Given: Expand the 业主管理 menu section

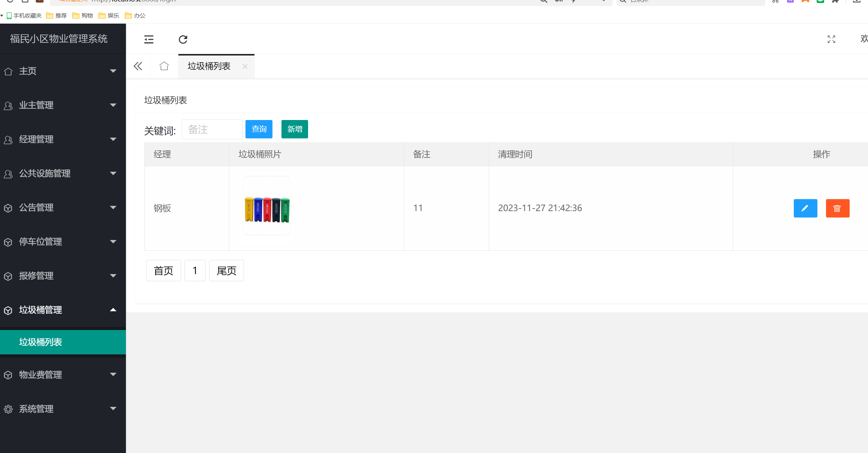Looking at the screenshot, I should pyautogui.click(x=36, y=105).
